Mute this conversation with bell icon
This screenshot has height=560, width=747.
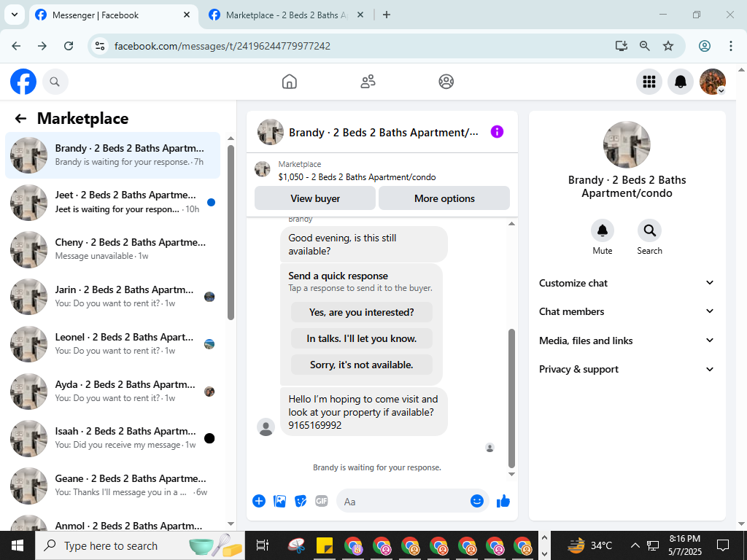[602, 230]
